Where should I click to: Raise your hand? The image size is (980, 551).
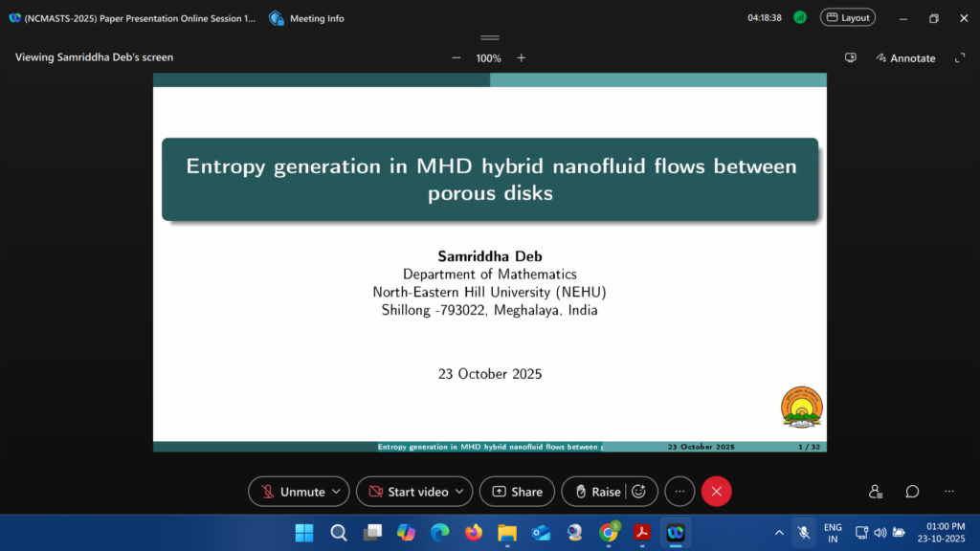[597, 492]
